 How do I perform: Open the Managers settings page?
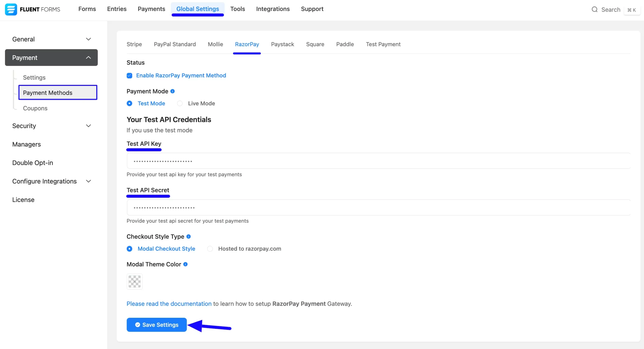click(26, 144)
